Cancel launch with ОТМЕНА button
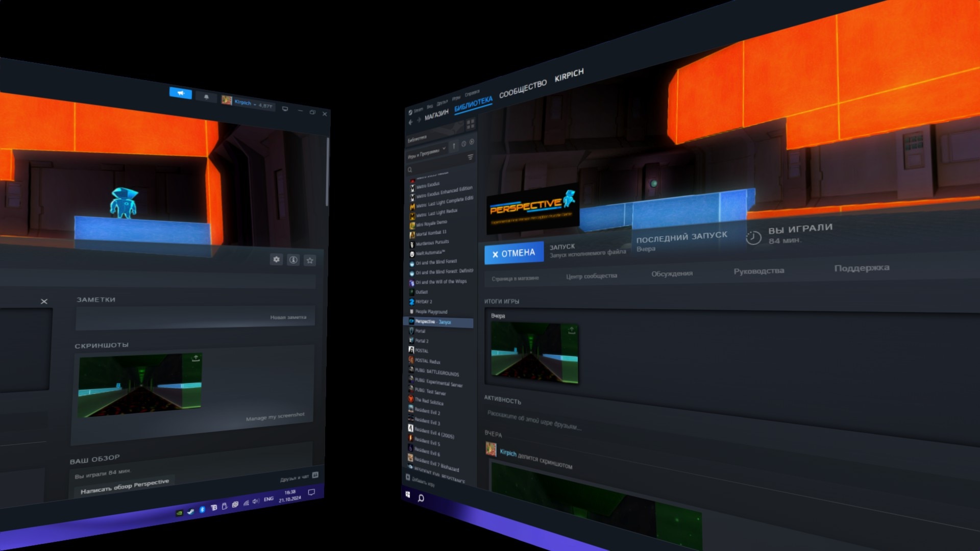Image resolution: width=980 pixels, height=551 pixels. [514, 253]
